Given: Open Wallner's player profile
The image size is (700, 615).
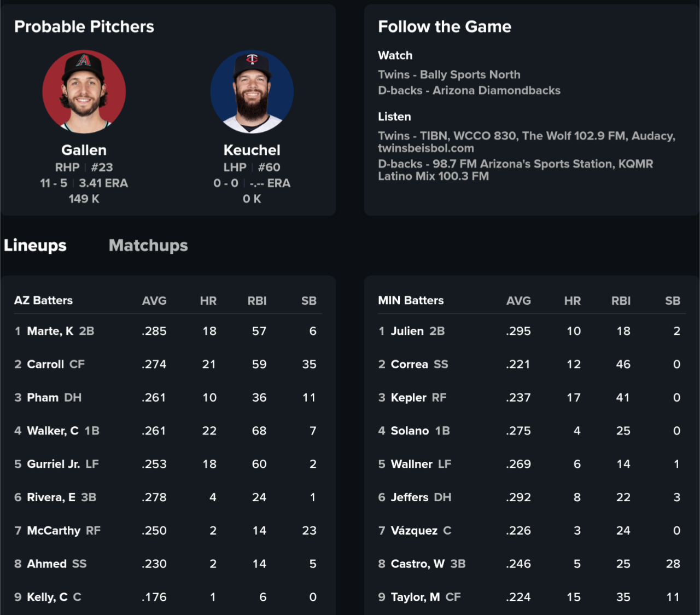Looking at the screenshot, I should pyautogui.click(x=411, y=464).
